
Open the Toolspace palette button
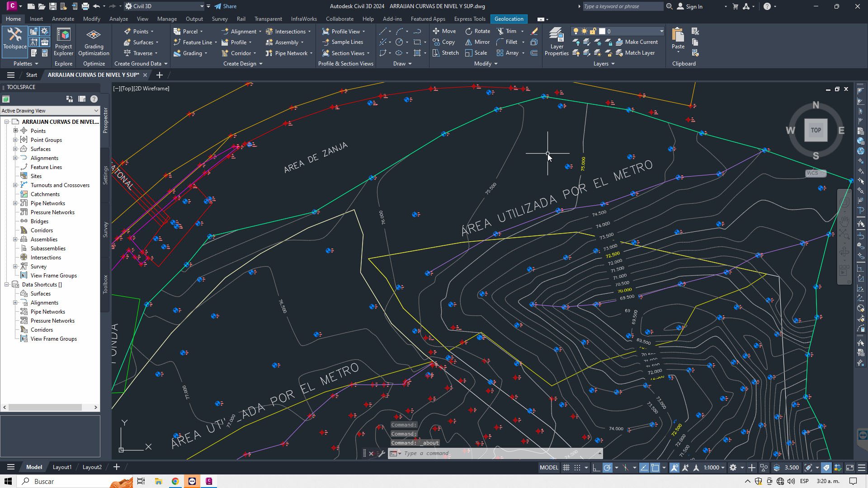(14, 39)
